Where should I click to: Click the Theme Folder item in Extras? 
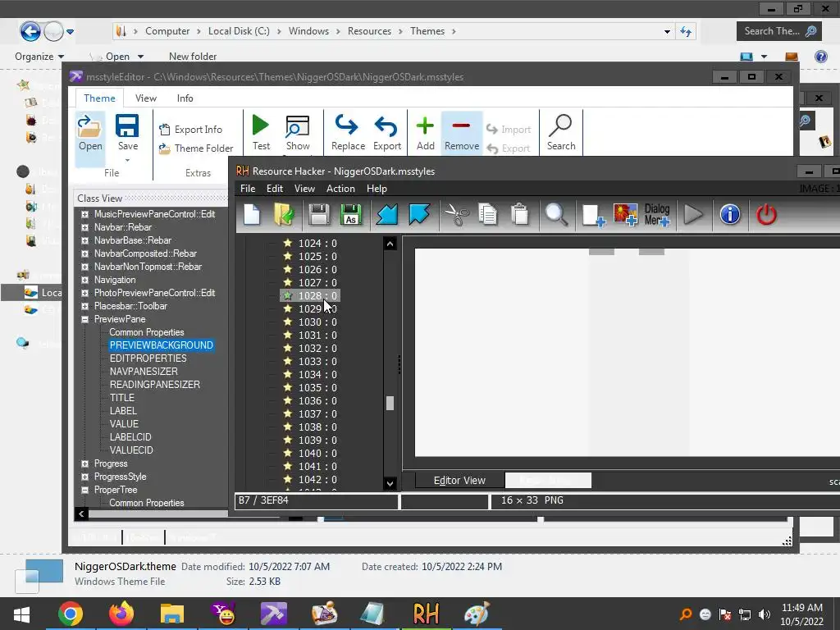196,148
